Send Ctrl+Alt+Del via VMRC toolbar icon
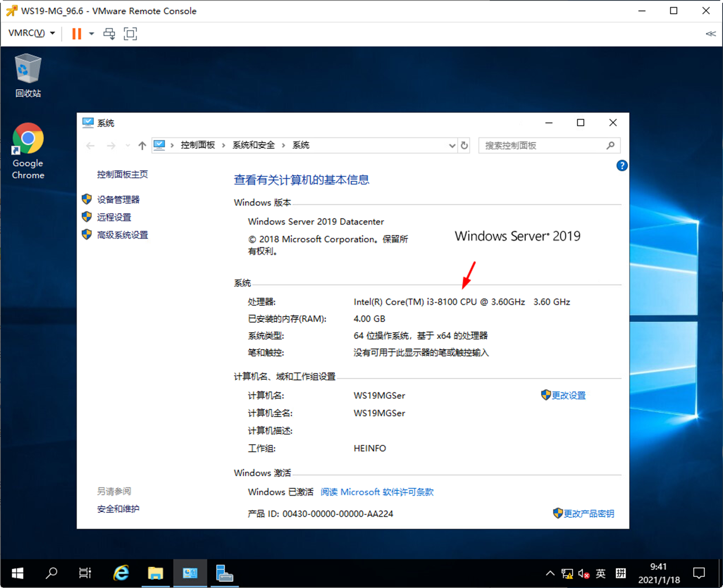Screen dimensions: 723x588 click(x=109, y=33)
